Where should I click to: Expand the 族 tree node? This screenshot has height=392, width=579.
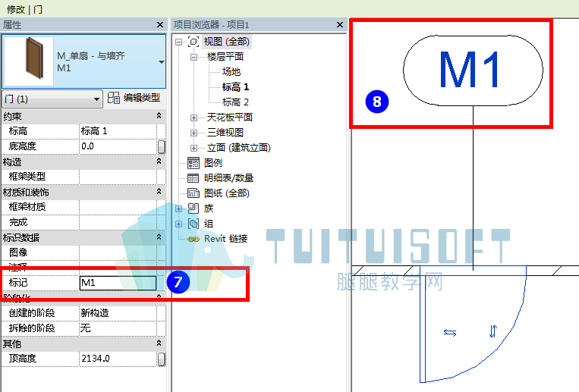pyautogui.click(x=179, y=209)
